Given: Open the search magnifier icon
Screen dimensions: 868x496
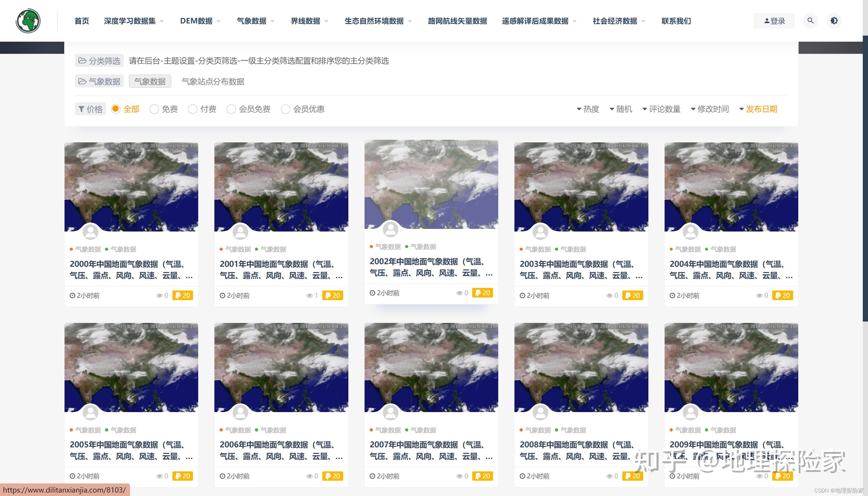Looking at the screenshot, I should (810, 21).
